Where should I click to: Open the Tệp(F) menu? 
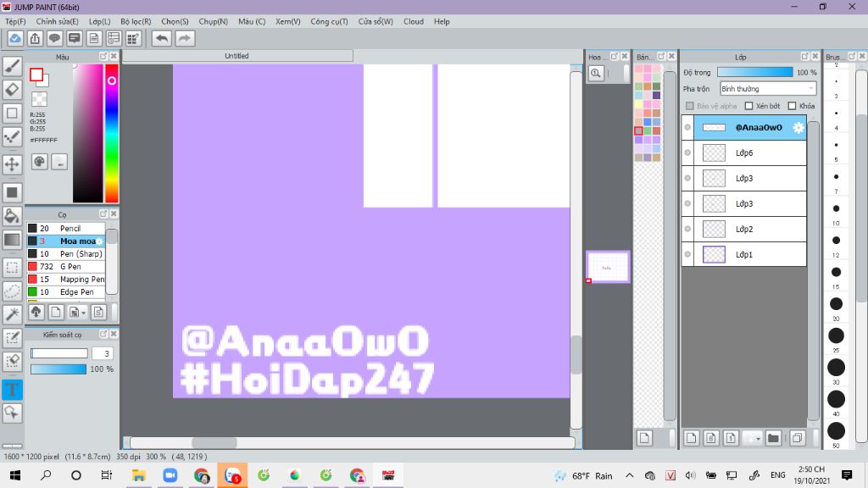point(15,21)
